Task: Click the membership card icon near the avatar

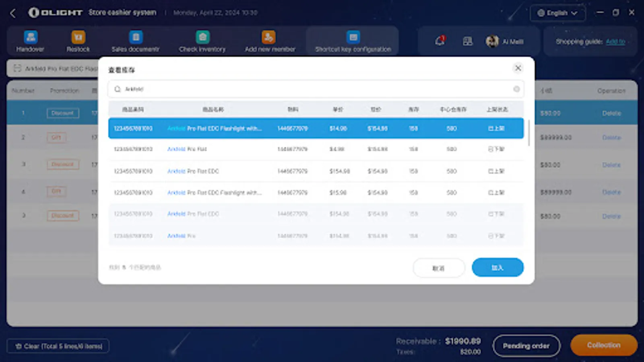Action: [467, 41]
